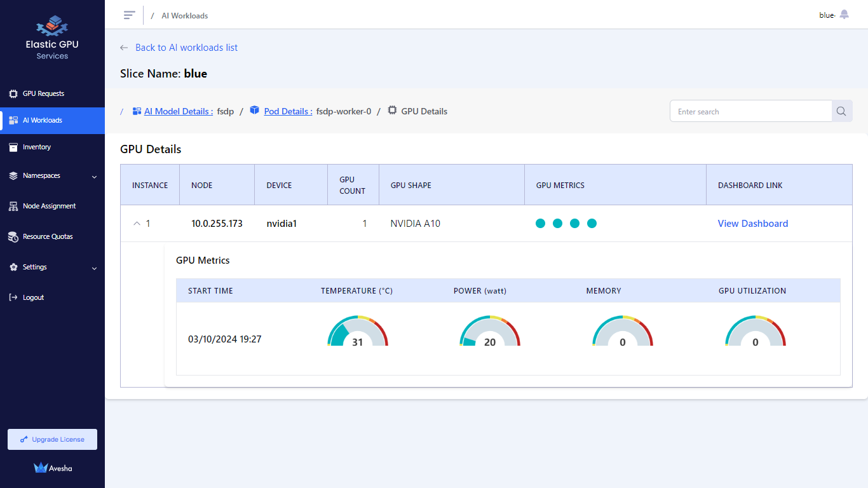Click AI Workloads breadcrumb in top bar
The height and width of the screenshot is (488, 868).
(185, 16)
